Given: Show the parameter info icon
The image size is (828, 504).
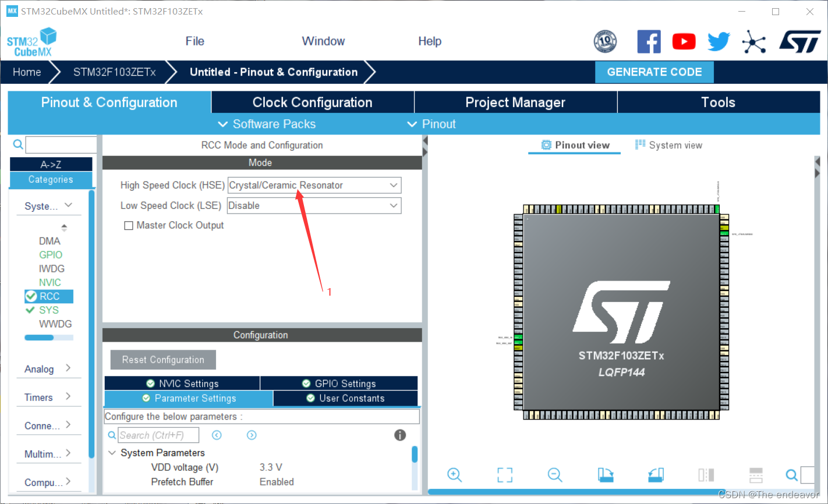Looking at the screenshot, I should (x=400, y=435).
